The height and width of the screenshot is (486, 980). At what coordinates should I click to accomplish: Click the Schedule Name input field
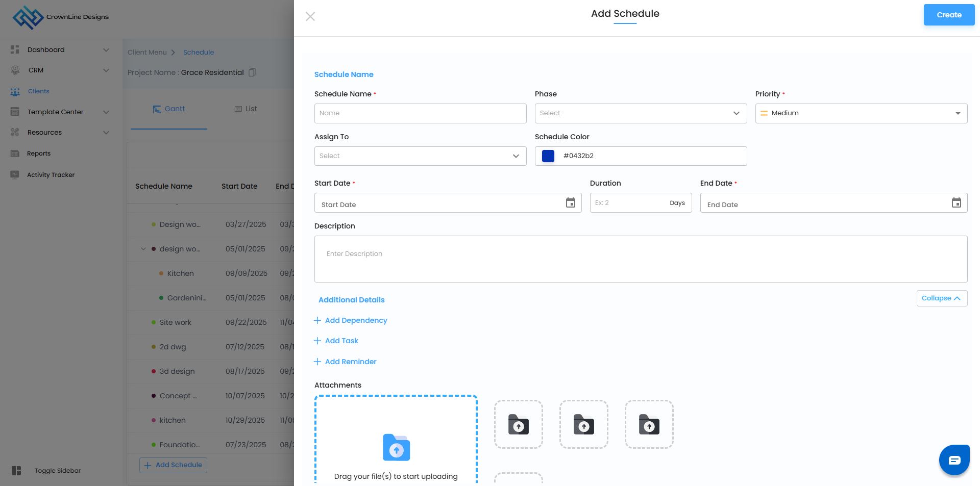coord(420,113)
